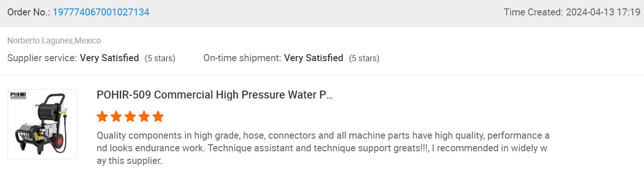Click the first orange rating star
Viewport: 644px width, 169px height.
tap(102, 116)
